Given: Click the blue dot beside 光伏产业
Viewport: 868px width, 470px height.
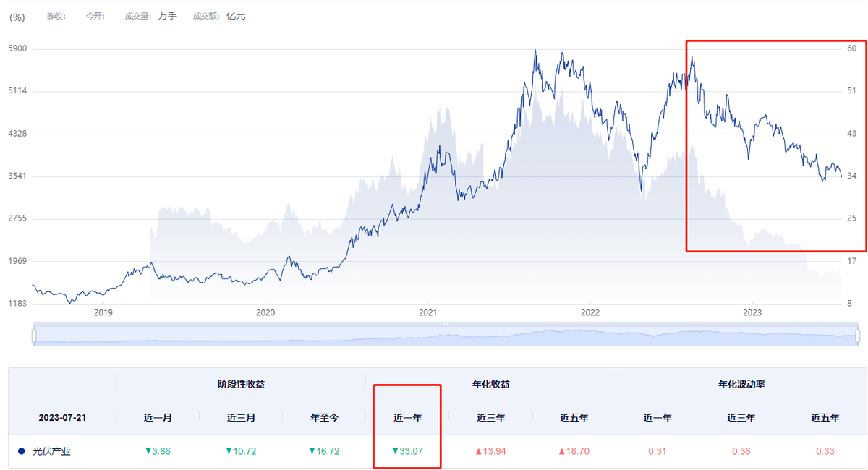Looking at the screenshot, I should (x=22, y=451).
